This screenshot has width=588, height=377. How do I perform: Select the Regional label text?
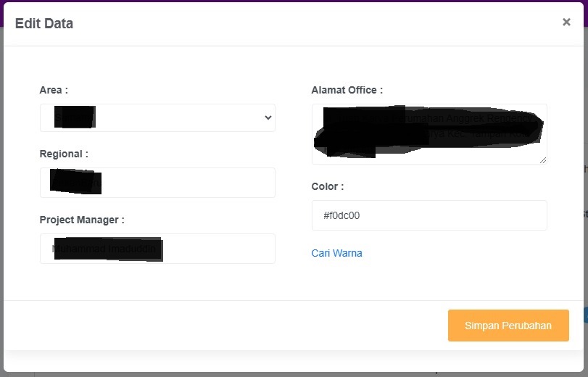(x=64, y=154)
